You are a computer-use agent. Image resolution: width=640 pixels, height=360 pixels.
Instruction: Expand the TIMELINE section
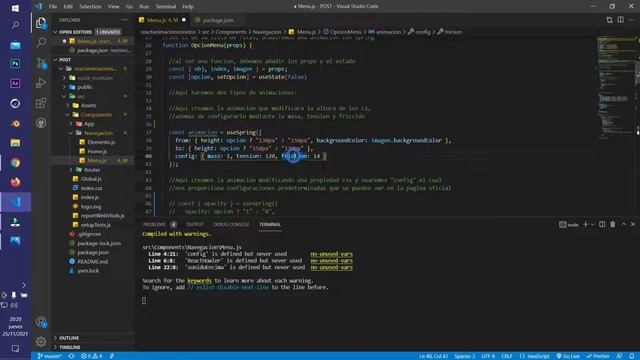pyautogui.click(x=56, y=347)
